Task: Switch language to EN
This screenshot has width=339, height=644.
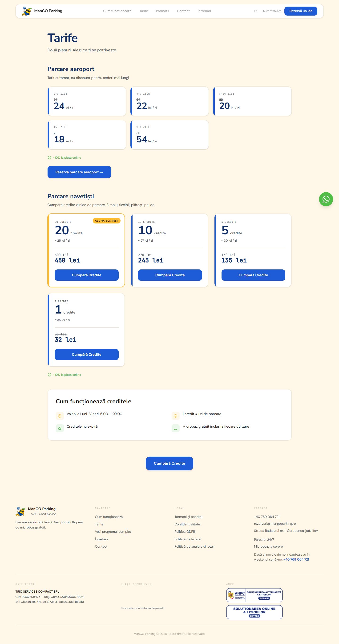Action: point(256,11)
